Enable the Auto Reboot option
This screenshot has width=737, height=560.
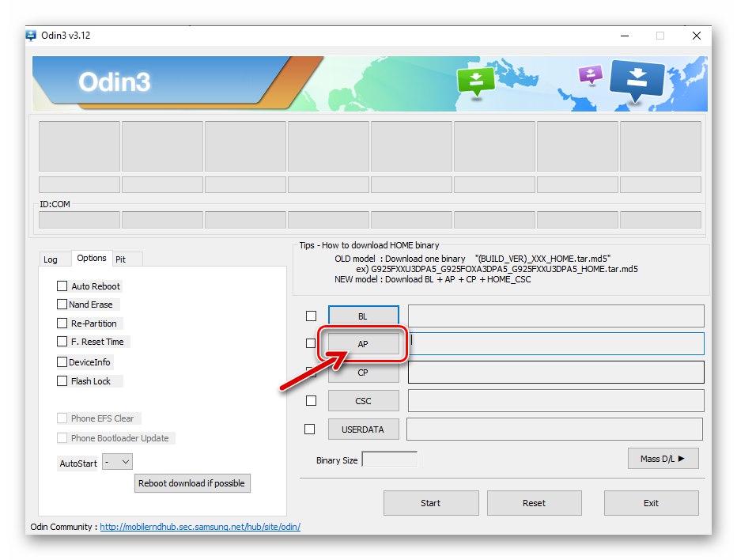point(61,286)
